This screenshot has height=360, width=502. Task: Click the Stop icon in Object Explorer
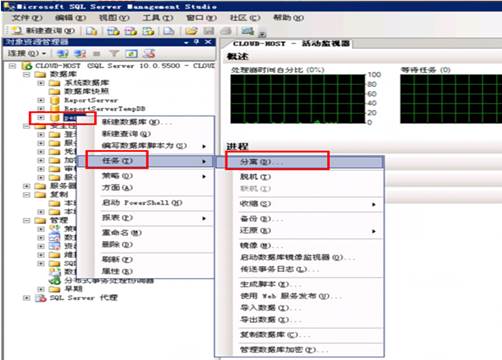(97, 54)
